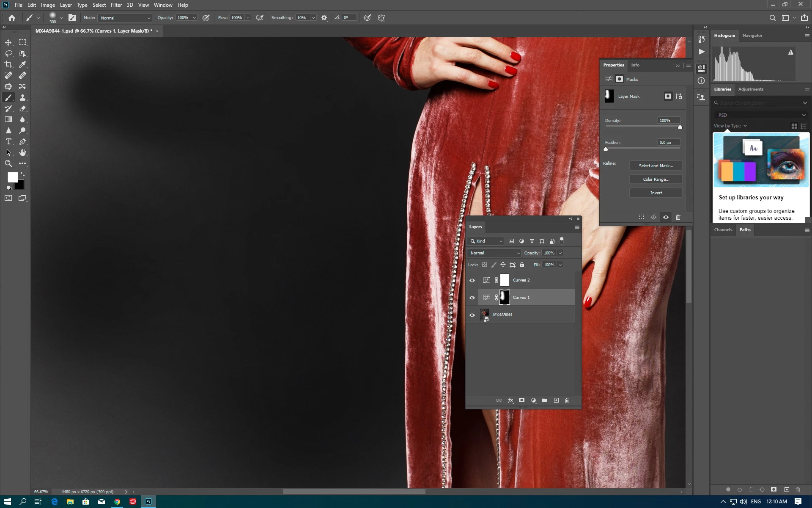Choose the Hand tool

coord(22,152)
